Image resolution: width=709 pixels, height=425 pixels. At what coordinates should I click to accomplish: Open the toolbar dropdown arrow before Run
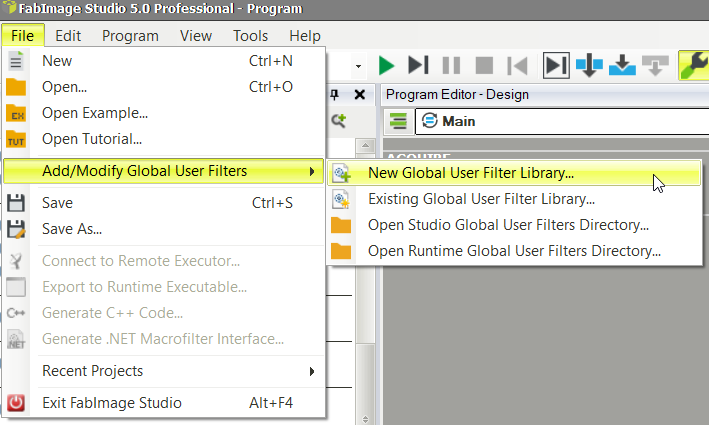359,66
